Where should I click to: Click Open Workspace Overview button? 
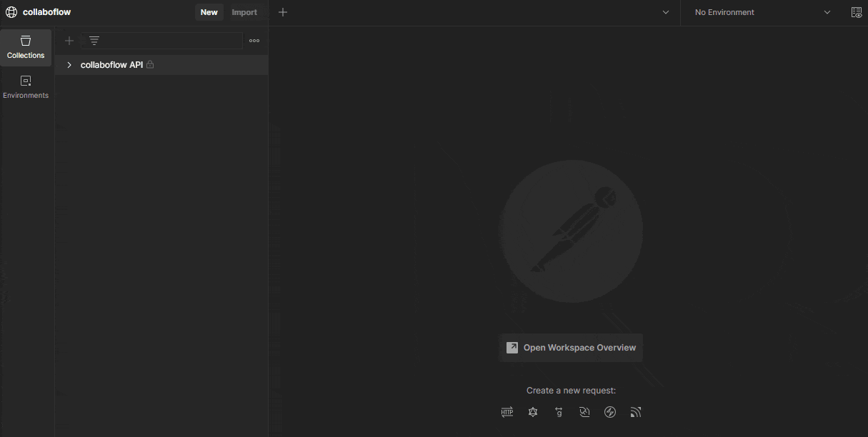coord(571,348)
